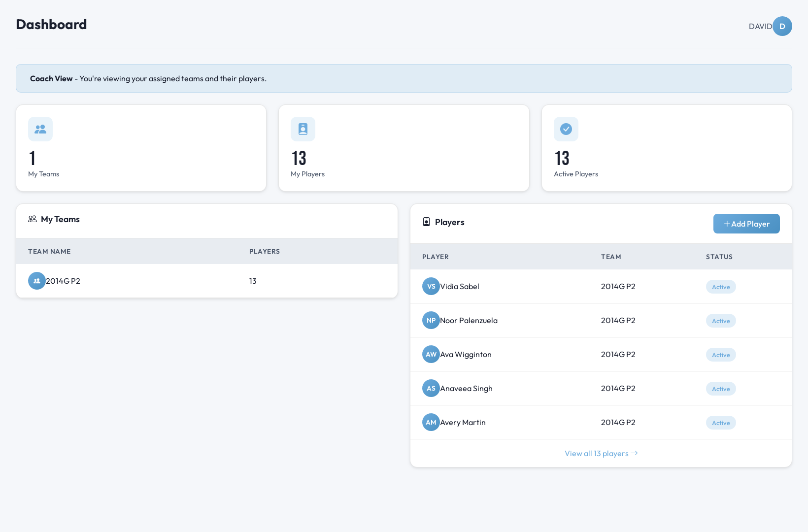The height and width of the screenshot is (532, 808).
Task: Click the TEAM NAME column header
Action: [x=49, y=251]
